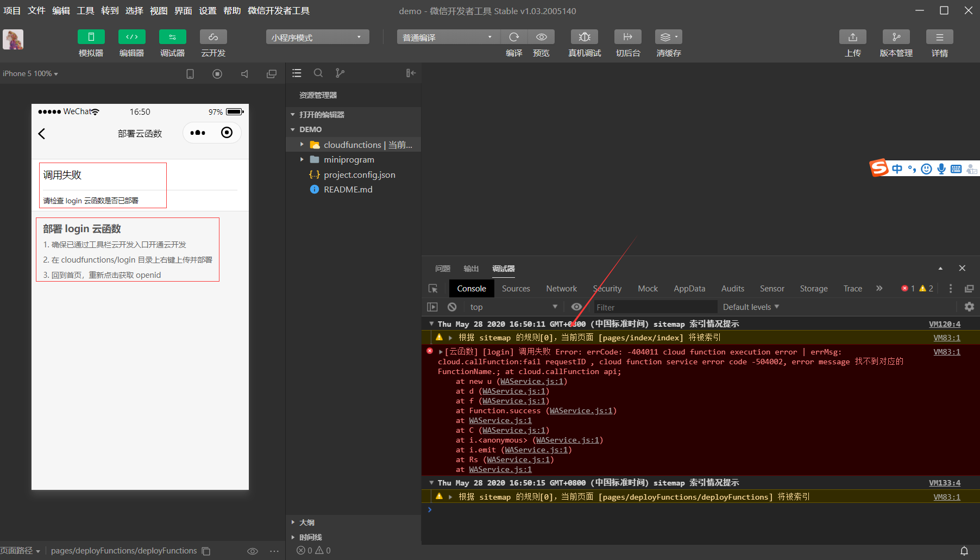Copy the page path in the status bar

coord(206,551)
